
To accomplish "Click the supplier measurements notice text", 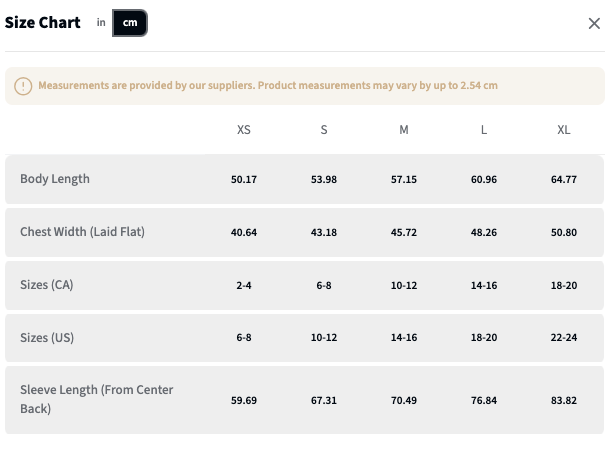I will (268, 86).
